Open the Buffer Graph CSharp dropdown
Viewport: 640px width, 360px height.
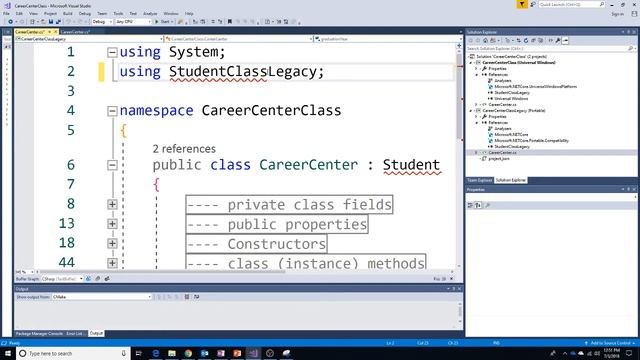coord(62,279)
